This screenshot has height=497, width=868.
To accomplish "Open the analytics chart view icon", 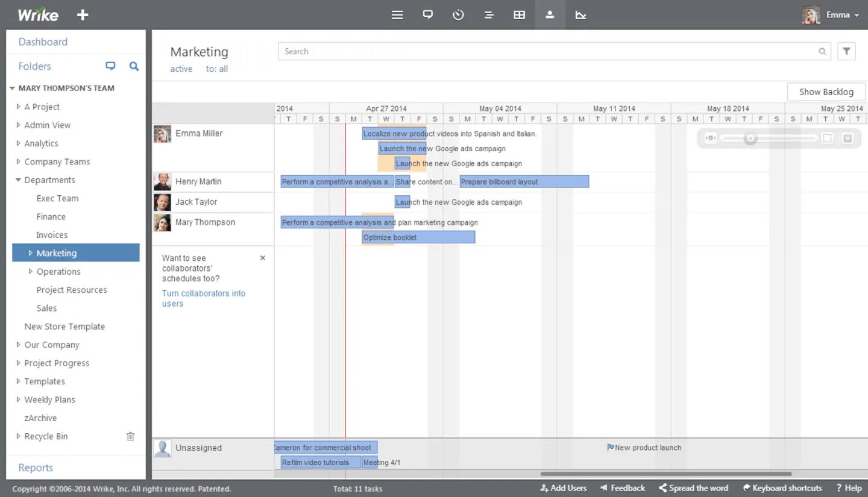I will 580,15.
